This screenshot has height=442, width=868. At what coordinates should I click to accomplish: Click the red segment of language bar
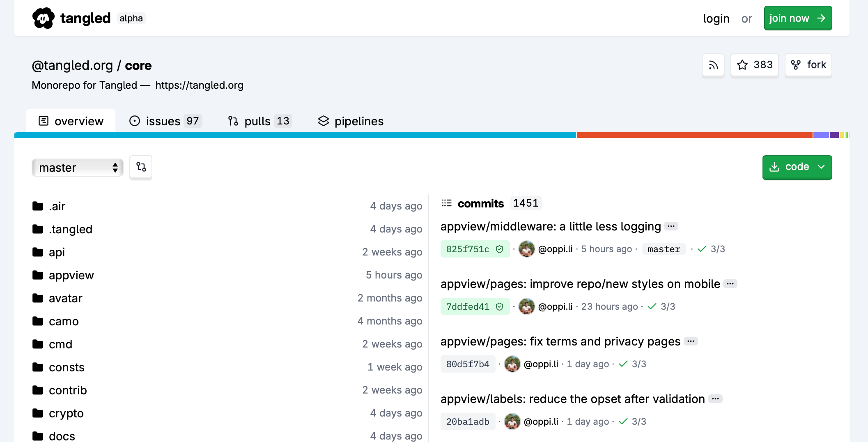coord(694,135)
